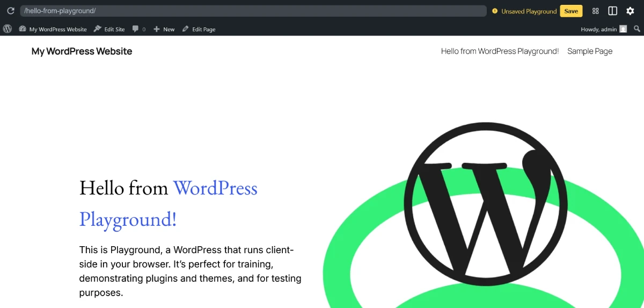The width and height of the screenshot is (644, 308).
Task: Click the paragraph starting "This is Playground"
Action: coord(191,271)
